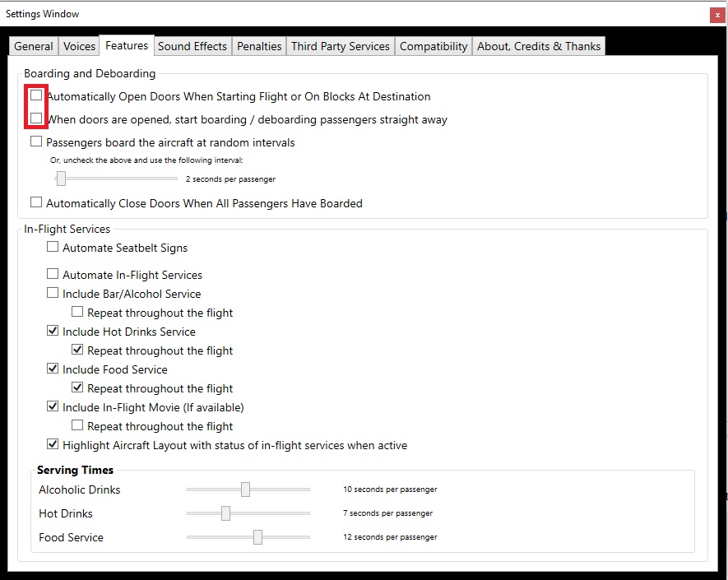Select the Sound Effects tab
The height and width of the screenshot is (580, 728).
(192, 46)
